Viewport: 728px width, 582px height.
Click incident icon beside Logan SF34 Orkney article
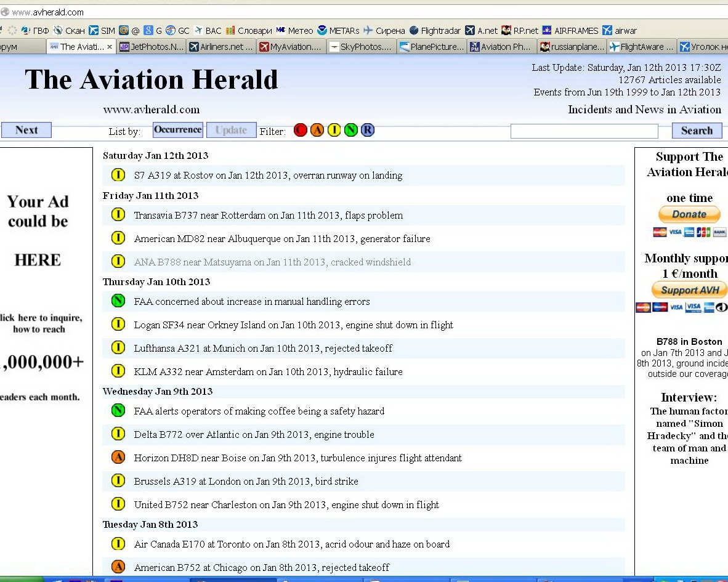coord(118,325)
